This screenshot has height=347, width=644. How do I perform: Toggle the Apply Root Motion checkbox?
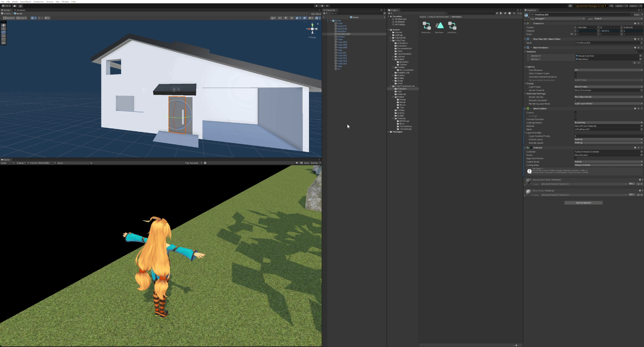[575, 159]
